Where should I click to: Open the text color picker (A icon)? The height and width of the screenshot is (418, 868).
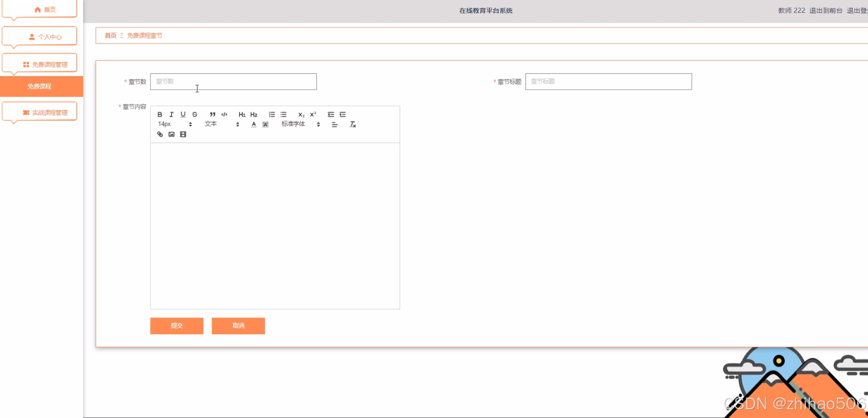(x=254, y=124)
